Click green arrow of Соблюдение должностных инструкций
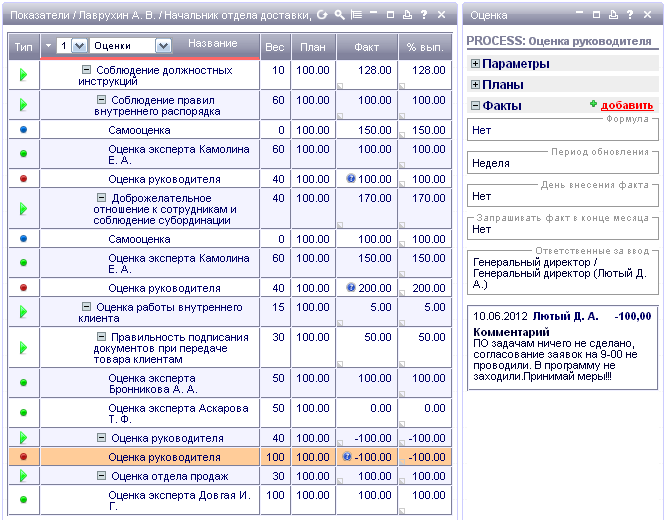This screenshot has height=520, width=666. tap(23, 75)
